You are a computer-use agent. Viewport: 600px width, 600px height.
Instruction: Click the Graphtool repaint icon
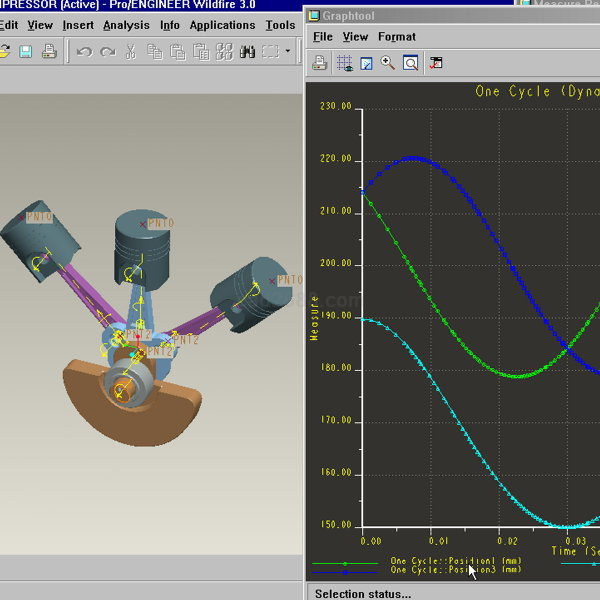[366, 63]
